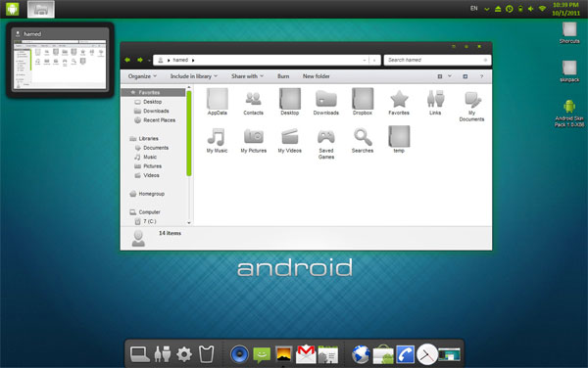
Task: Open the clock icon in the dock
Action: pyautogui.click(x=427, y=354)
